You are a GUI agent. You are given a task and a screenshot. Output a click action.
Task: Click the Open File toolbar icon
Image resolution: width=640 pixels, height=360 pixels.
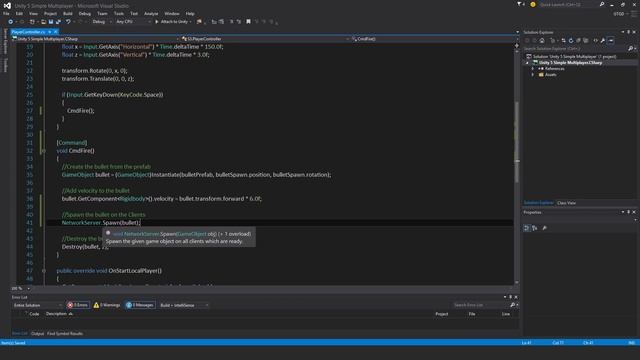(x=43, y=22)
